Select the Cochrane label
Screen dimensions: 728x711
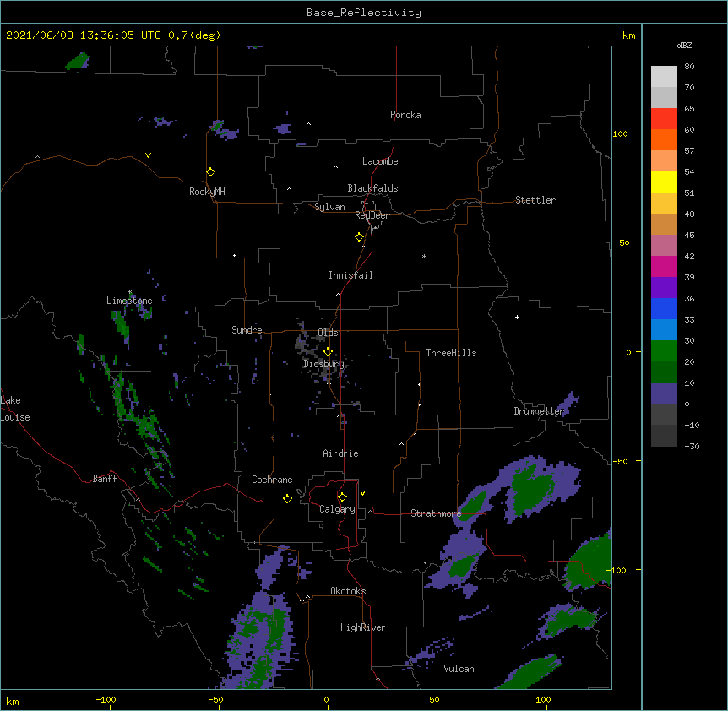point(272,480)
